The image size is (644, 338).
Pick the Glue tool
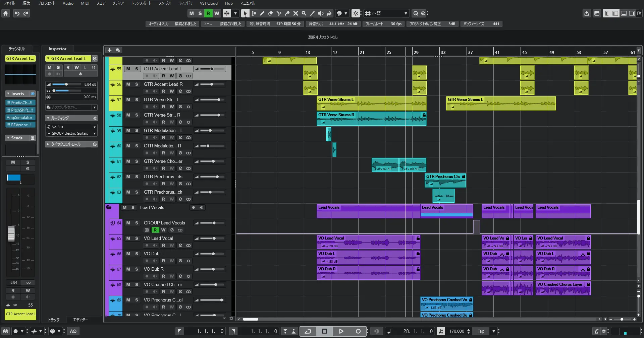(x=287, y=13)
